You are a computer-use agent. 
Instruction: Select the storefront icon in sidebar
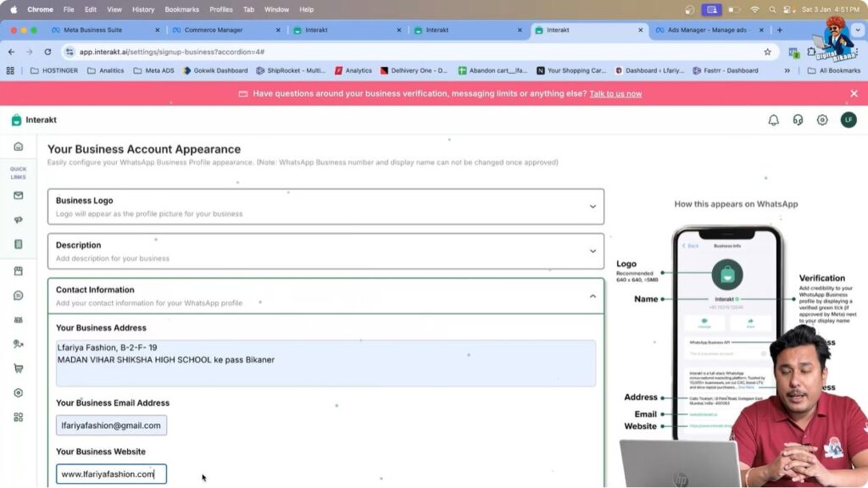(19, 269)
